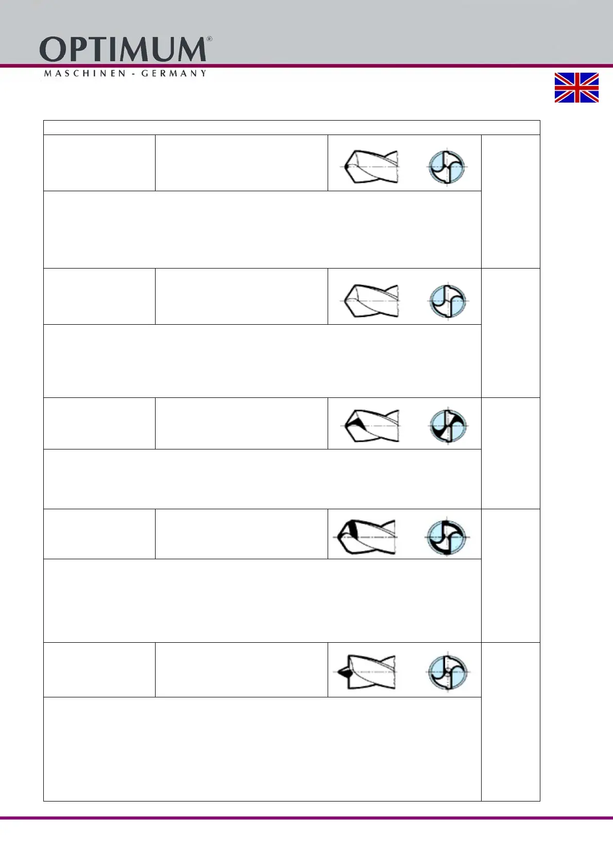Click the empty header row atop the table
The height and width of the screenshot is (868, 613).
[x=292, y=127]
